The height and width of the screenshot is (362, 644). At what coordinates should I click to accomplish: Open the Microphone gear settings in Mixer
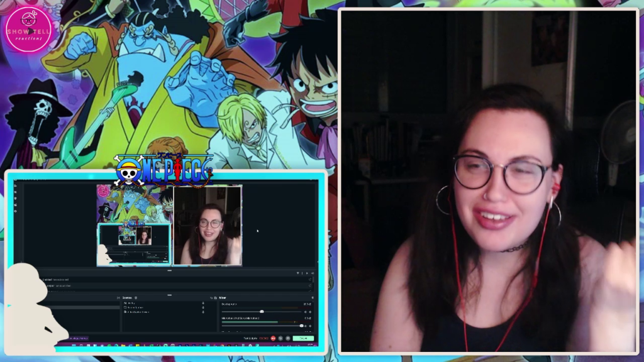click(x=309, y=326)
